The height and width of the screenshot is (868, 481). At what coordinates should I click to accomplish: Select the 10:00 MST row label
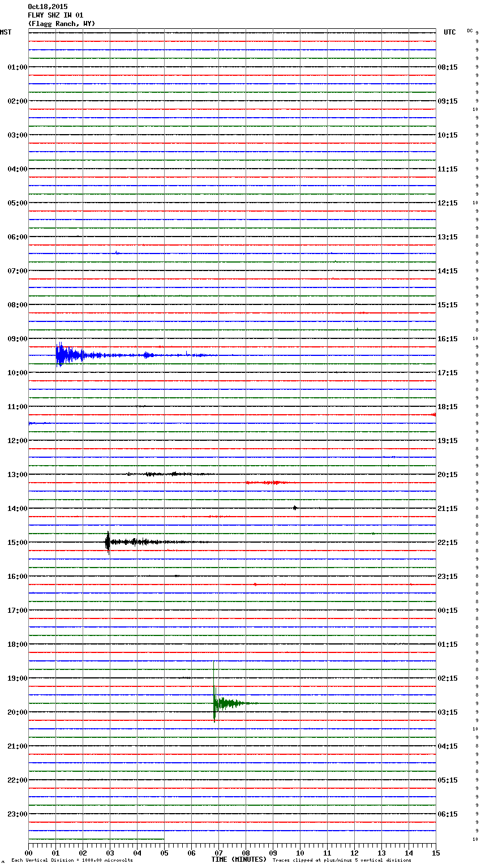point(18,373)
